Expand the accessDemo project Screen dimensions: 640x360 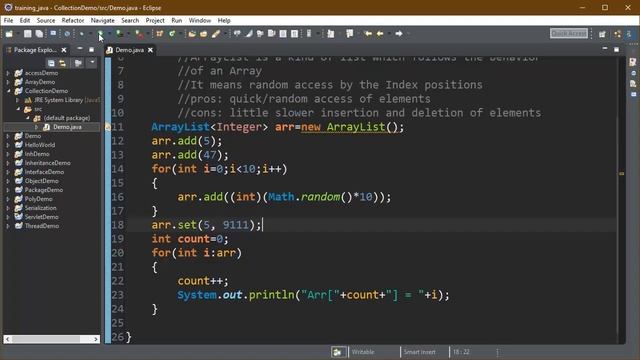(8, 73)
